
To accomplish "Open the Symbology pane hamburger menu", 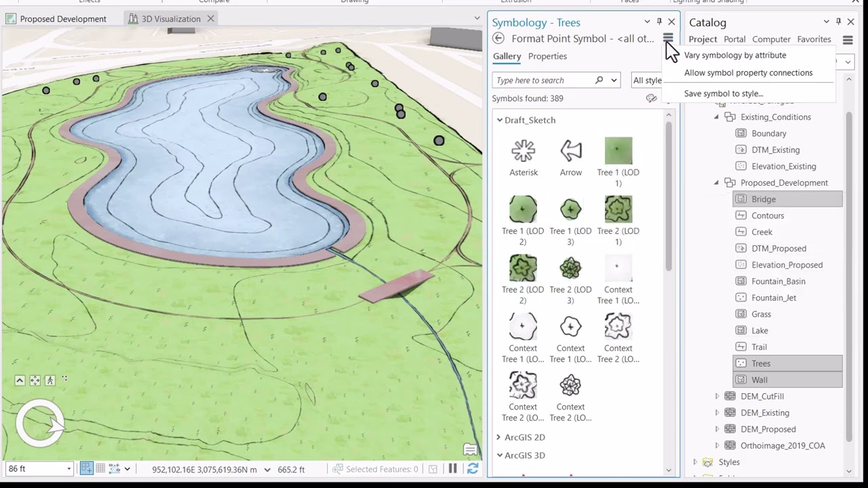I will coord(668,39).
